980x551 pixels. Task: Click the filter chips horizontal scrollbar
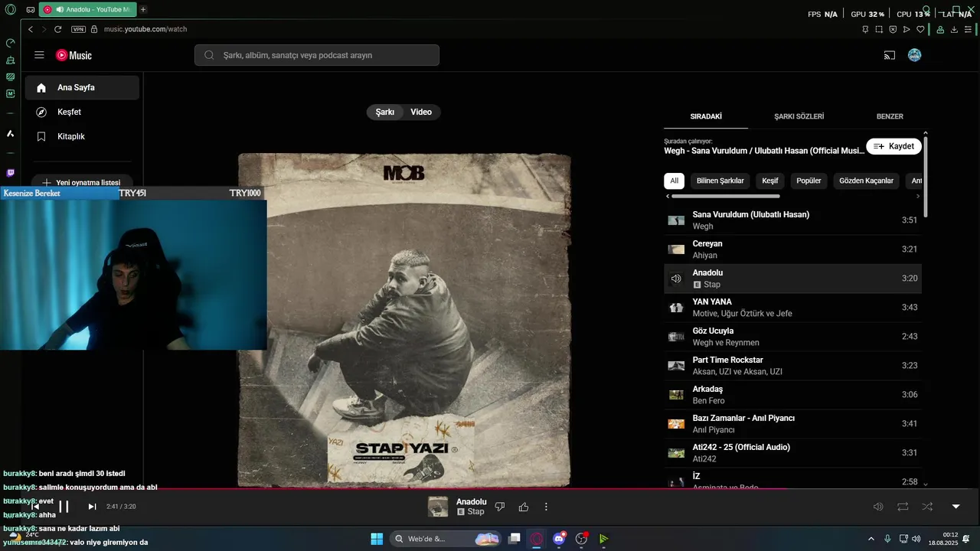(x=725, y=196)
